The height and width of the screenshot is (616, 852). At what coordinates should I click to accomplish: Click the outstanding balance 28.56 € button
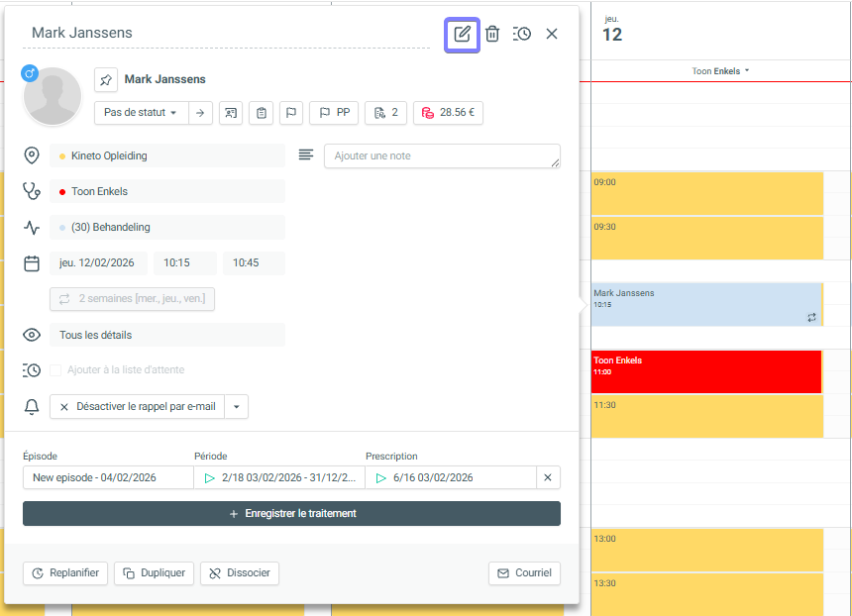tap(448, 113)
